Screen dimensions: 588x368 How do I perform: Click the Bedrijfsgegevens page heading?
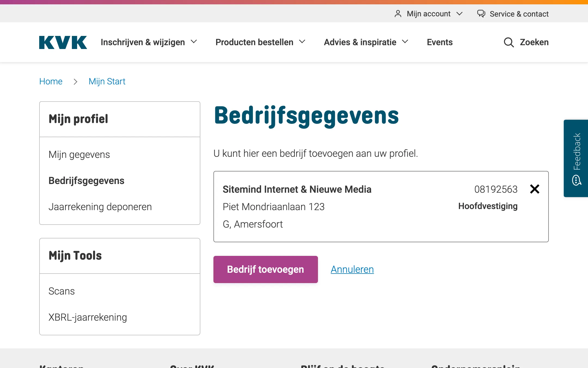(306, 116)
